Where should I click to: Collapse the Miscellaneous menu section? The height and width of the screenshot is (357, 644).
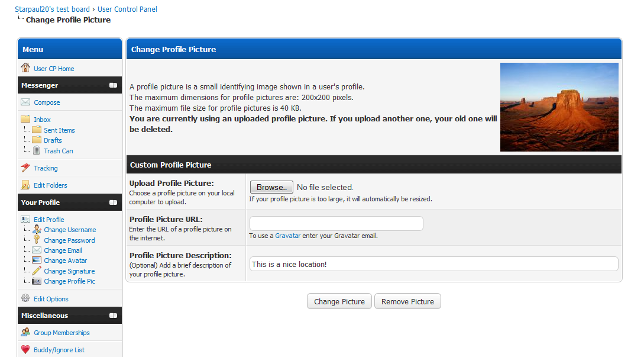113,316
